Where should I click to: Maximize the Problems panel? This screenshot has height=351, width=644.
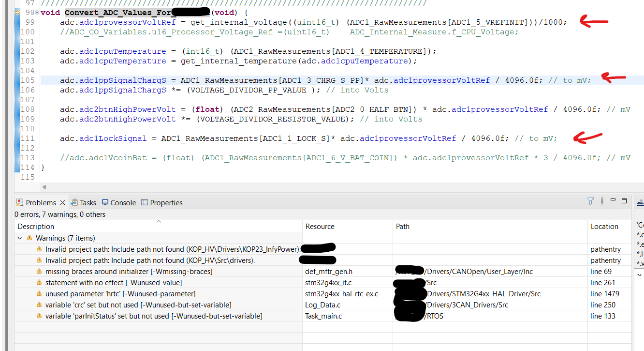pos(623,200)
